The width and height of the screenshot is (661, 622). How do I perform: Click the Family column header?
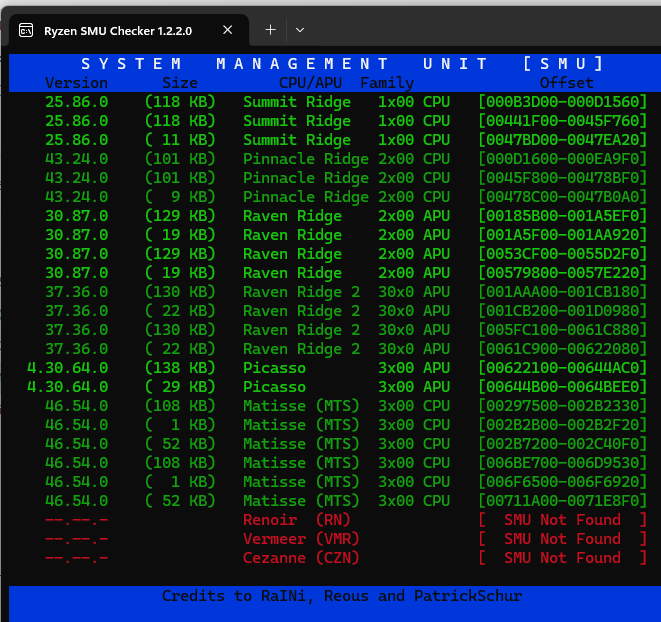coord(386,83)
